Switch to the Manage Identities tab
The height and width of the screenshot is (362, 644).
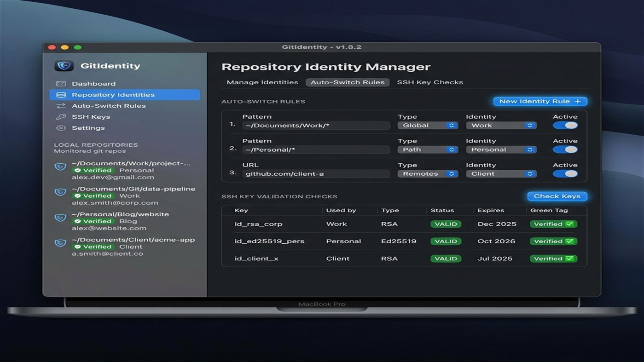pyautogui.click(x=262, y=82)
